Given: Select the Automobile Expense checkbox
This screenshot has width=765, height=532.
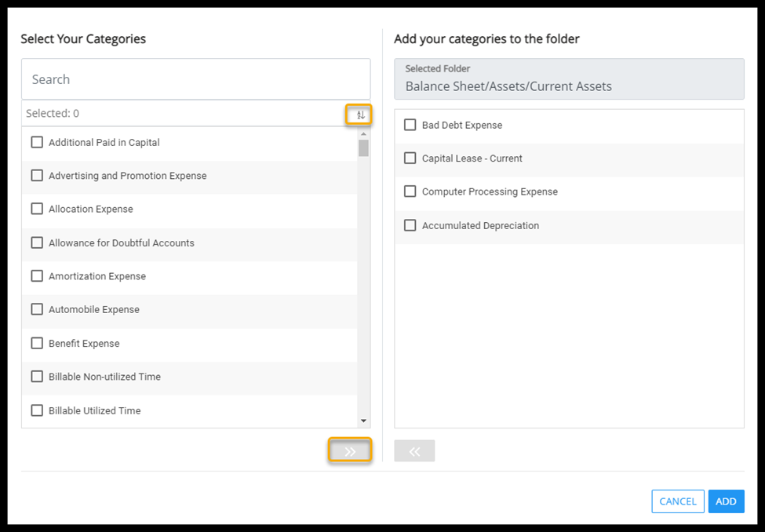Looking at the screenshot, I should (37, 309).
